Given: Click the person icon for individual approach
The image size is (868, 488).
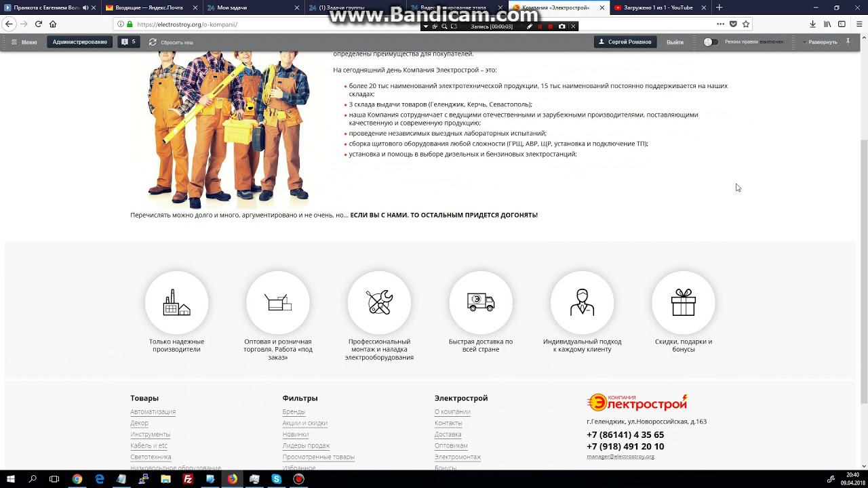Looking at the screenshot, I should coord(582,302).
